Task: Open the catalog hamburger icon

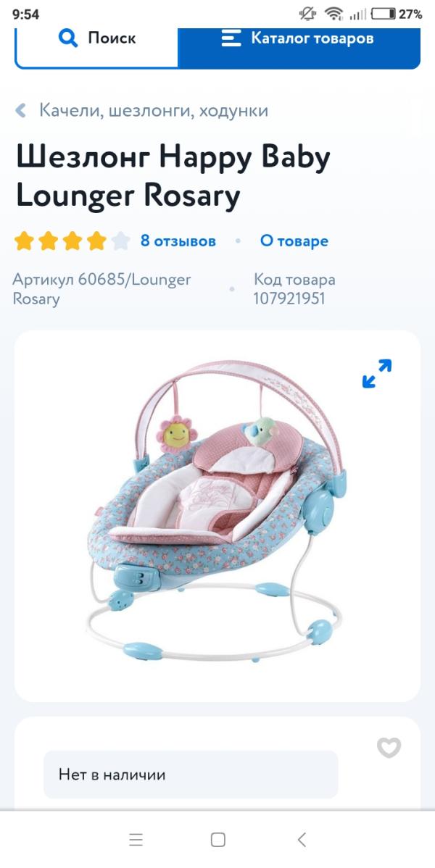Action: [231, 38]
